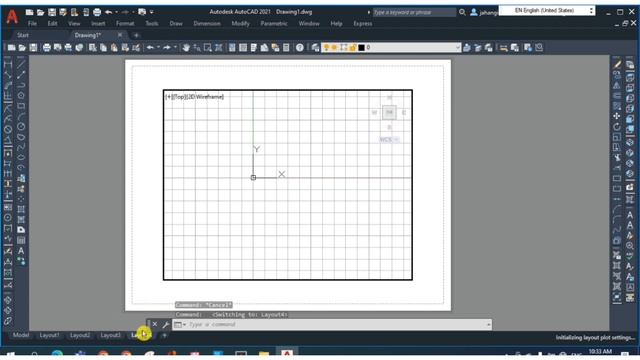Open the Parametric menu

[274, 24]
